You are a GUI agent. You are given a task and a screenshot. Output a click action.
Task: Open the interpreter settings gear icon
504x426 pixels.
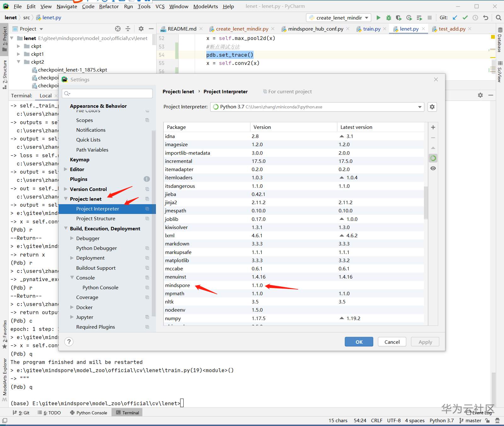[x=432, y=107]
